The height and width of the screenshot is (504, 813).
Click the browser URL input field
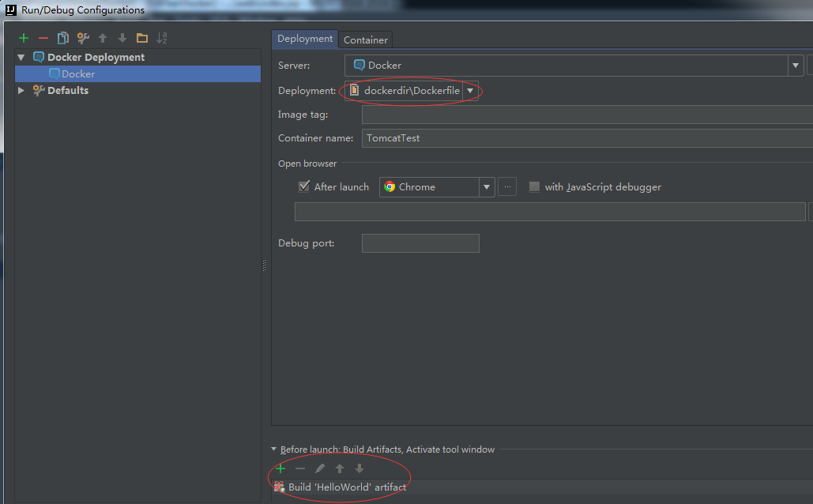coord(550,212)
